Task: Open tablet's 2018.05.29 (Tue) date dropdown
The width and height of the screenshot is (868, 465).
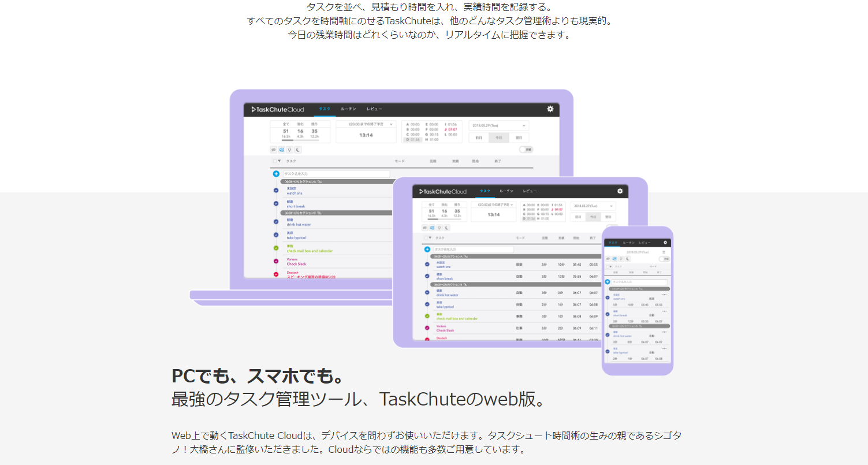Action: click(593, 206)
